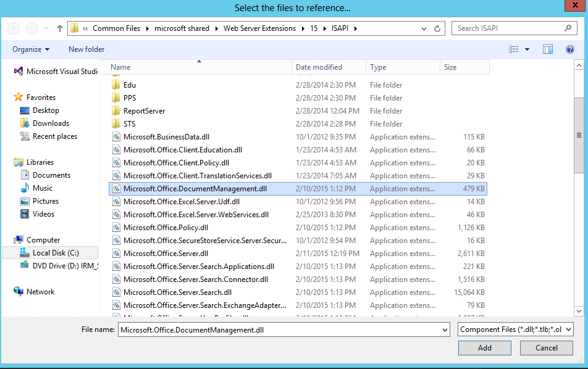Open the File name history dropdown
Image resolution: width=588 pixels, height=369 pixels.
click(x=445, y=330)
